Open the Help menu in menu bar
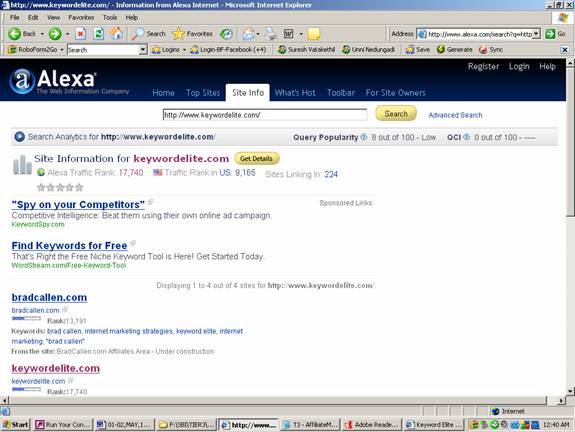 click(132, 17)
